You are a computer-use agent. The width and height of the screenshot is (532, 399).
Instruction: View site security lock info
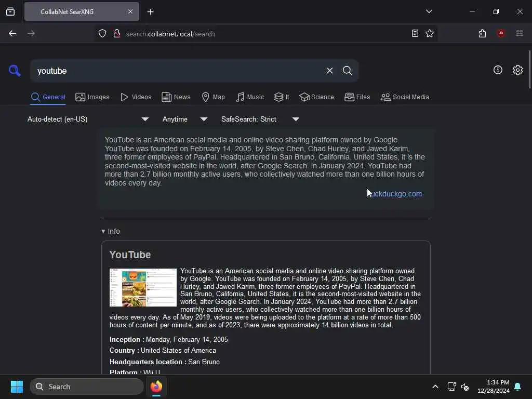pyautogui.click(x=117, y=34)
